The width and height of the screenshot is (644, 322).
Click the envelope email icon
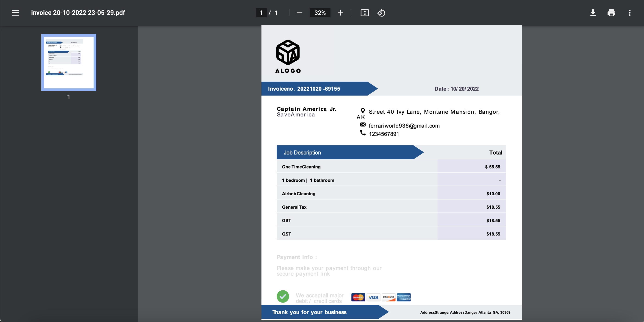point(363,124)
